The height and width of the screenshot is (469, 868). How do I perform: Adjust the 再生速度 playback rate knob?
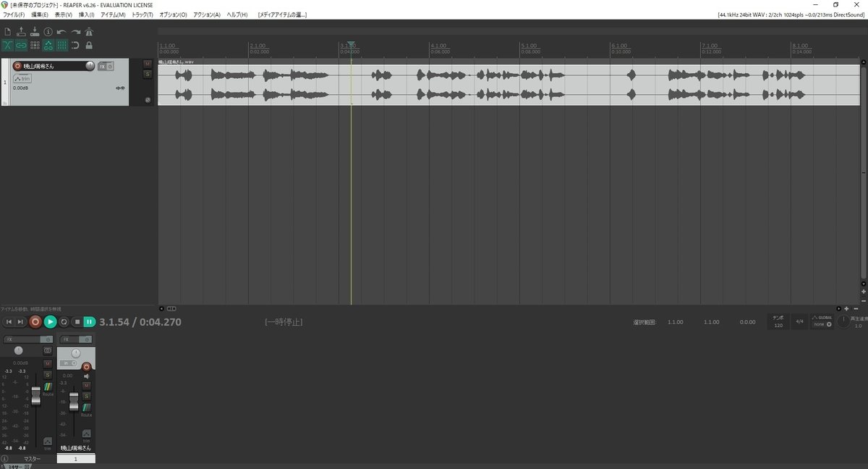point(843,321)
